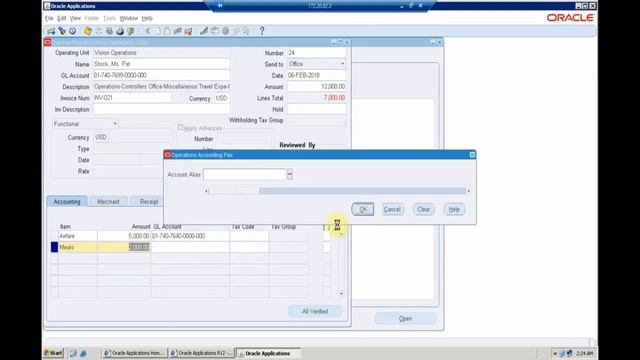Screen dimensions: 640x360
Task: Click the Zoom toolbar icon
Action: 215,31
